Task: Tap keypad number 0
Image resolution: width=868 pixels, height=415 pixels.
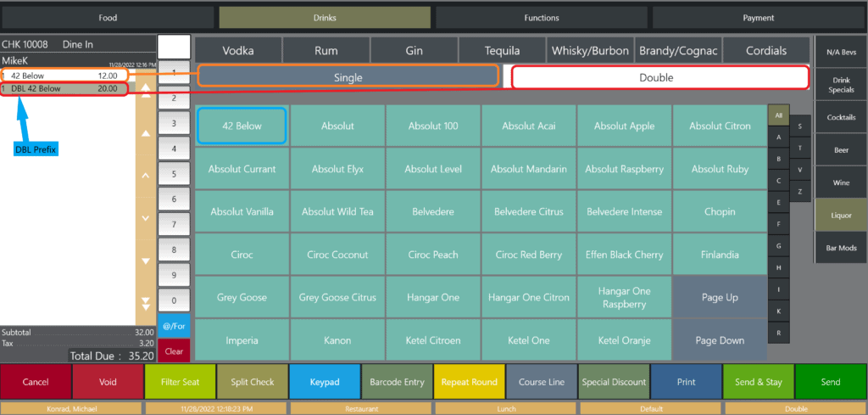Action: pos(174,301)
